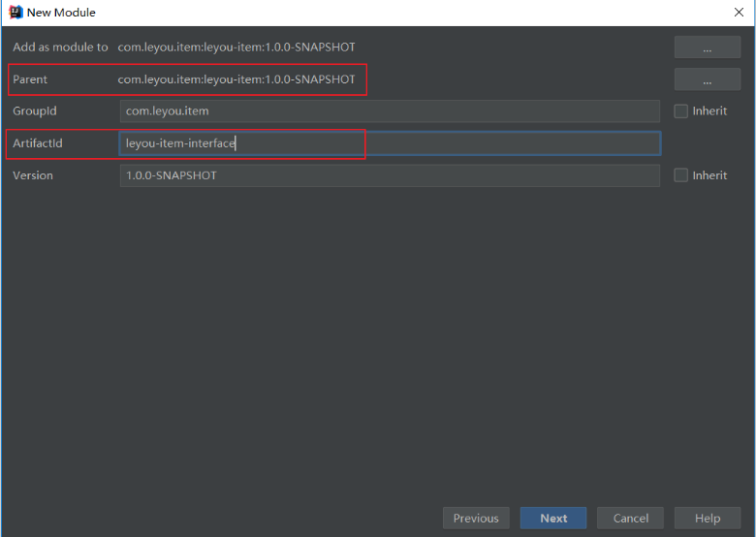This screenshot has height=537, width=756.
Task: Enable Inherit checkbox for GroupId
Action: (680, 111)
